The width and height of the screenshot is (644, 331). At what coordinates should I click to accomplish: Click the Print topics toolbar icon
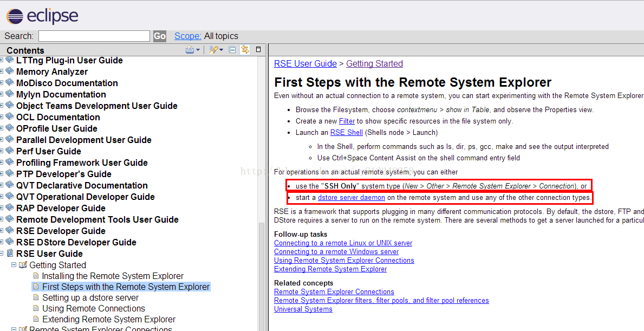[190, 50]
